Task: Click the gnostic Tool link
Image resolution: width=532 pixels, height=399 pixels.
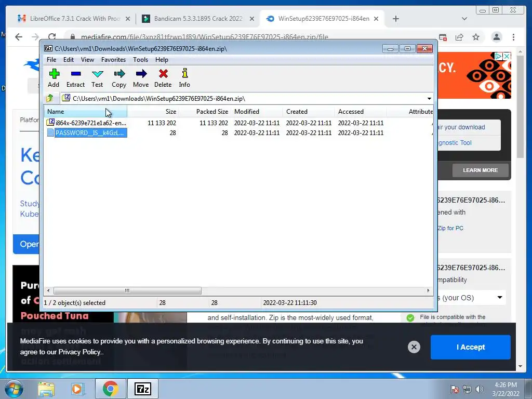Action: 454,143
